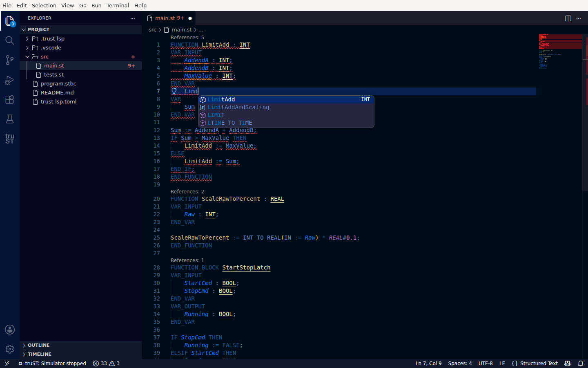Open the File menu
Image resolution: width=588 pixels, height=368 pixels.
pyautogui.click(x=7, y=5)
